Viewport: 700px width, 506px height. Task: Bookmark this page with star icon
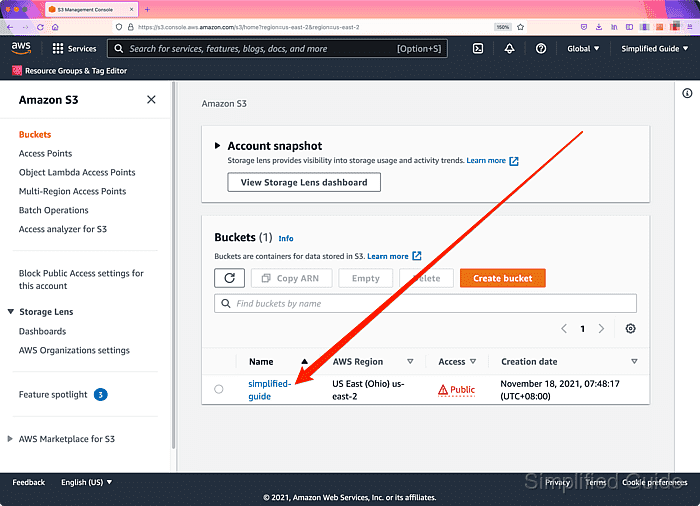click(x=520, y=27)
